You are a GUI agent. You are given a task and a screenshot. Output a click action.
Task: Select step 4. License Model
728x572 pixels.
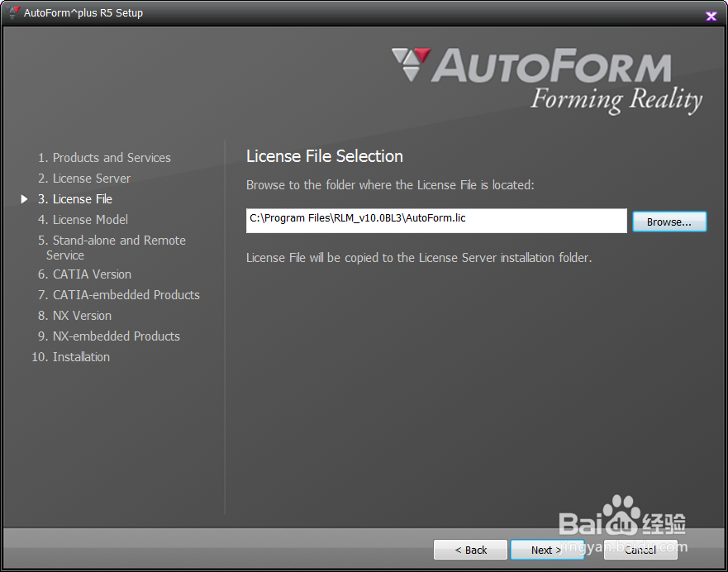[83, 220]
